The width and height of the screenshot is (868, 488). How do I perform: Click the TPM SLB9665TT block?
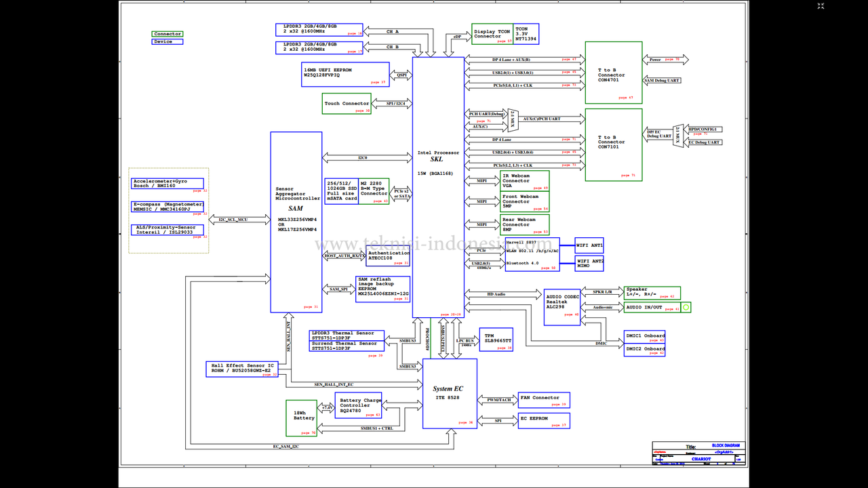point(496,340)
